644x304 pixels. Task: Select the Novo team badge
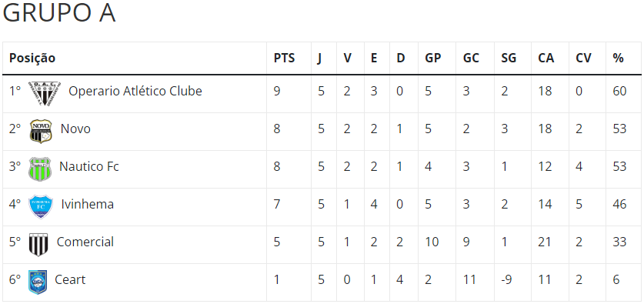point(41,131)
